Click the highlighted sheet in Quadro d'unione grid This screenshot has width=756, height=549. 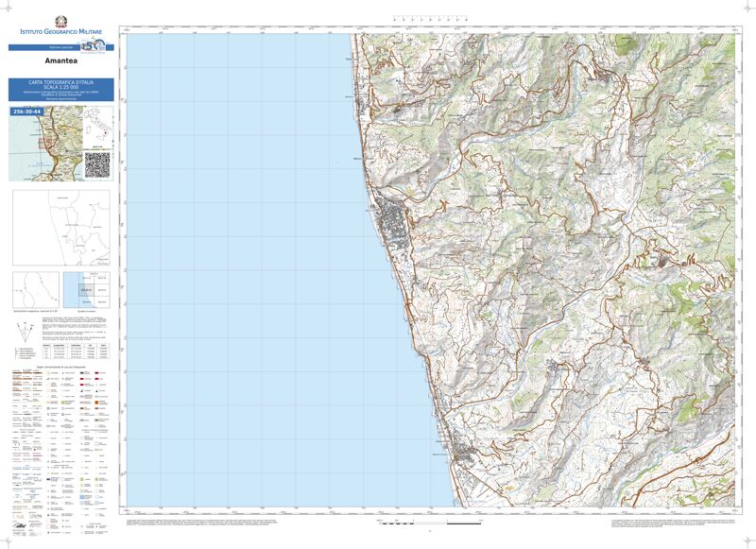[88, 291]
